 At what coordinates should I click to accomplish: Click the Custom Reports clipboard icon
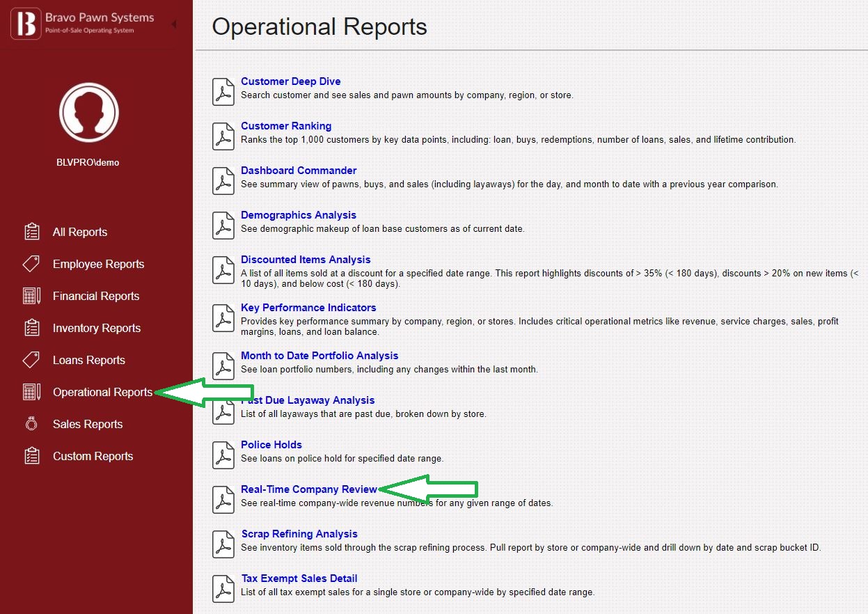click(31, 456)
